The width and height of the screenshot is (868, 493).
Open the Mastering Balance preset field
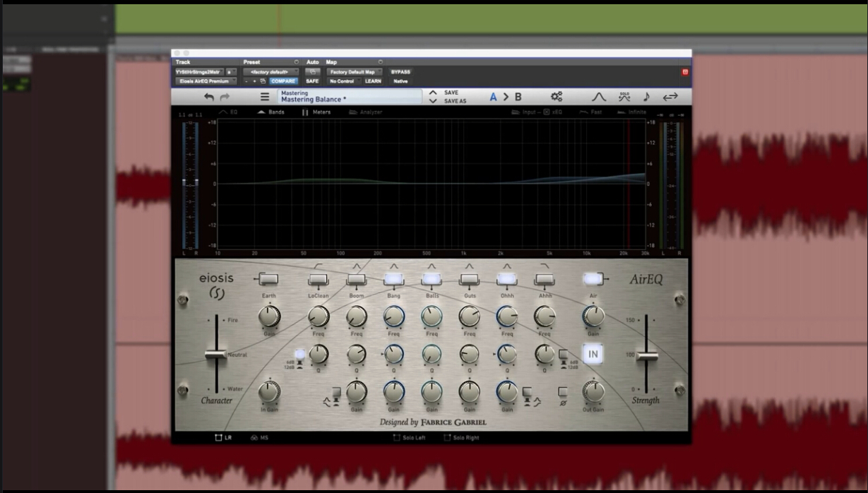(x=349, y=97)
